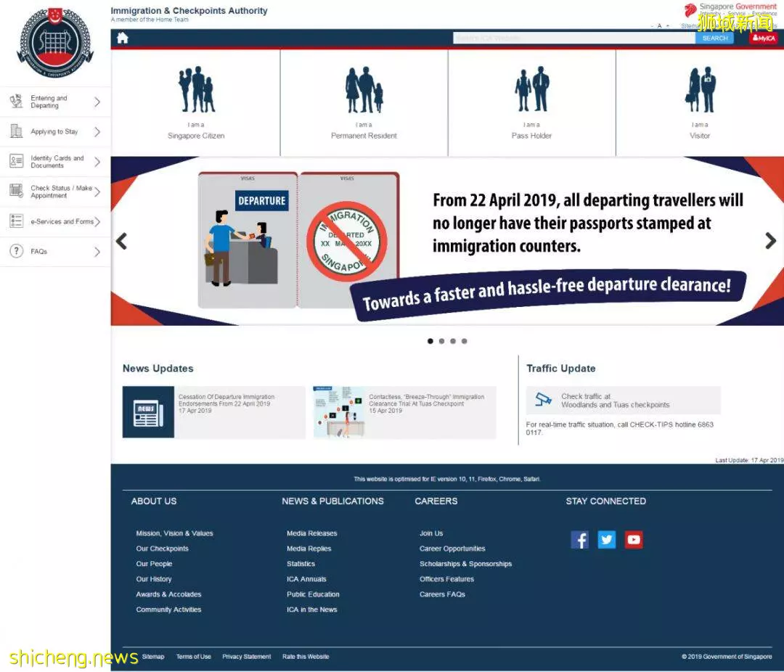Click the Entering and Departing sidebar icon
The height and width of the screenshot is (672, 784).
click(x=16, y=102)
